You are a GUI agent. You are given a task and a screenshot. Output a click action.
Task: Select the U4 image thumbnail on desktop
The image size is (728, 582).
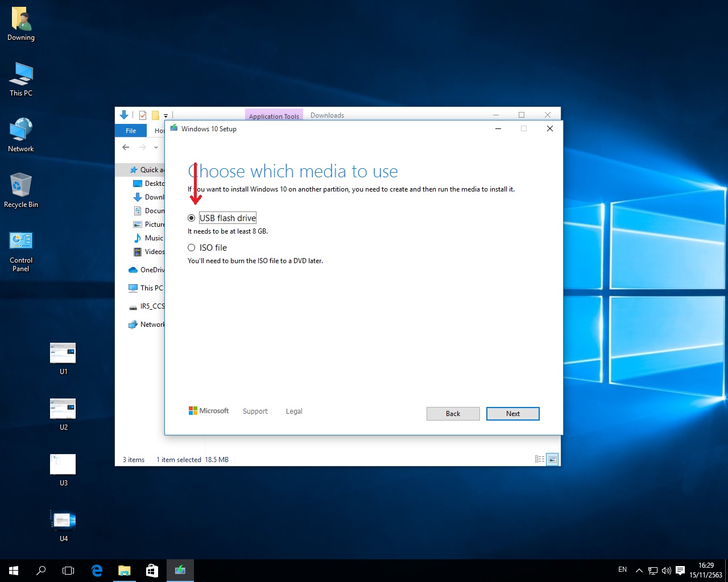click(x=63, y=526)
